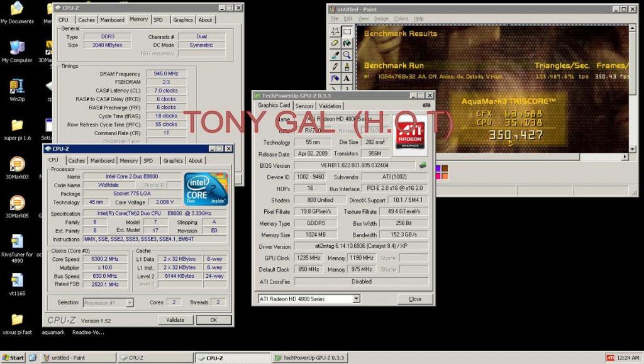Select the rectangular Select tool in Paint
Viewport: 644px width, 364px height.
pyautogui.click(x=347, y=31)
